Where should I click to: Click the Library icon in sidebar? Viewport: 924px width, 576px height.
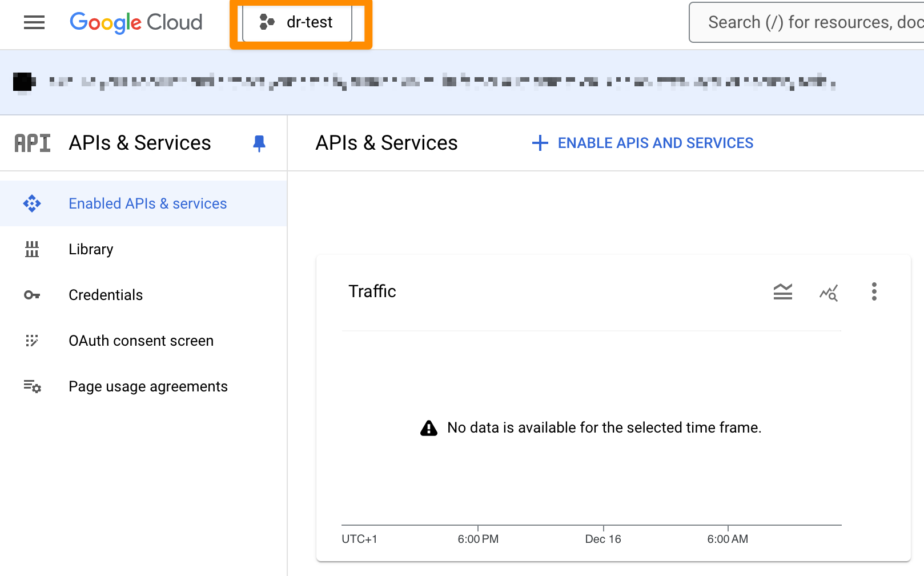32,249
